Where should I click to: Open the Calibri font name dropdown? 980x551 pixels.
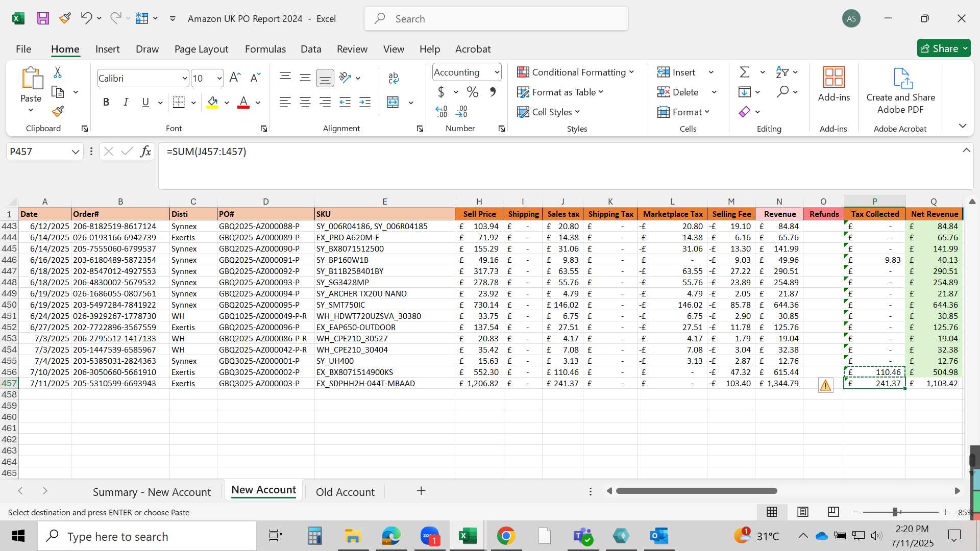pyautogui.click(x=184, y=78)
